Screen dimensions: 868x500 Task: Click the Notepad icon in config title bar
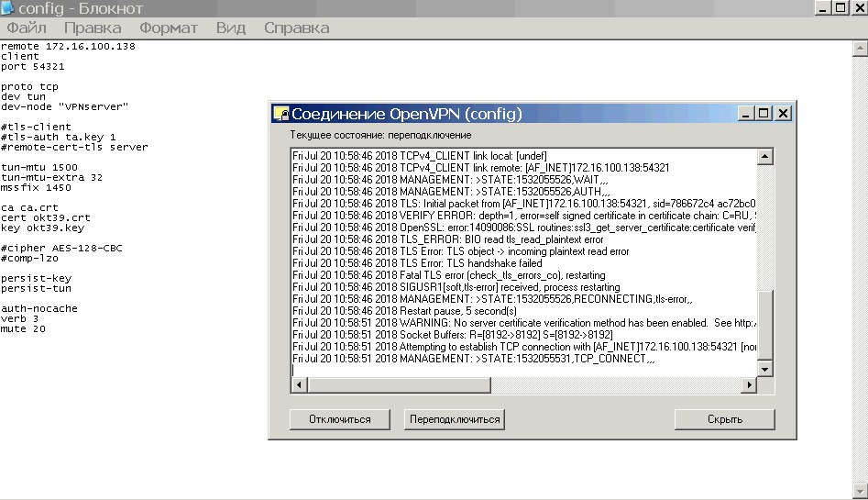tap(7, 7)
